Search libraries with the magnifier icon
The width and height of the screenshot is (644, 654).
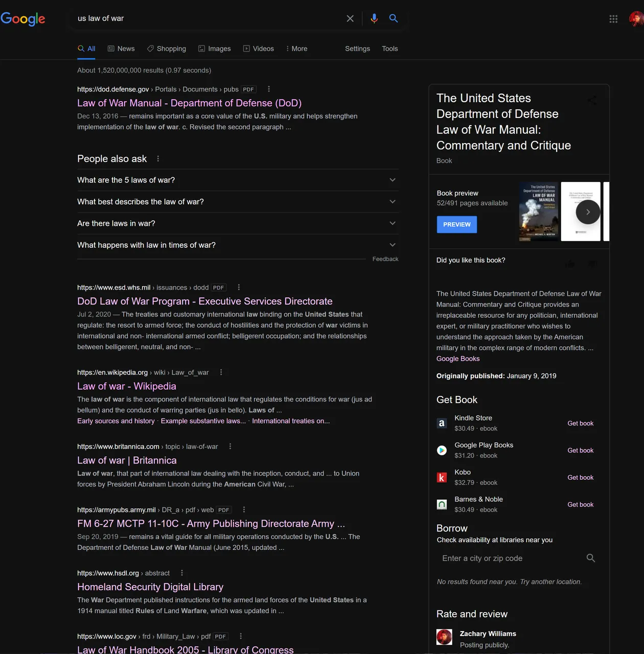coord(591,558)
